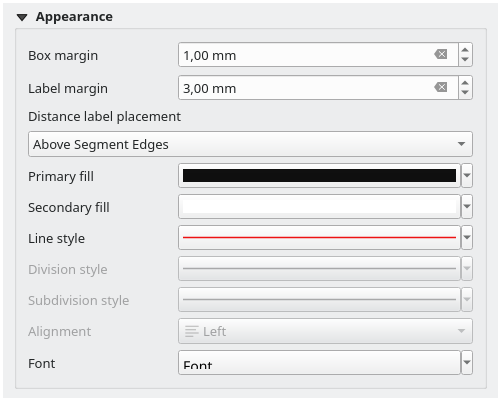Decrease Box margin with down arrow
501x405 pixels.
click(465, 60)
